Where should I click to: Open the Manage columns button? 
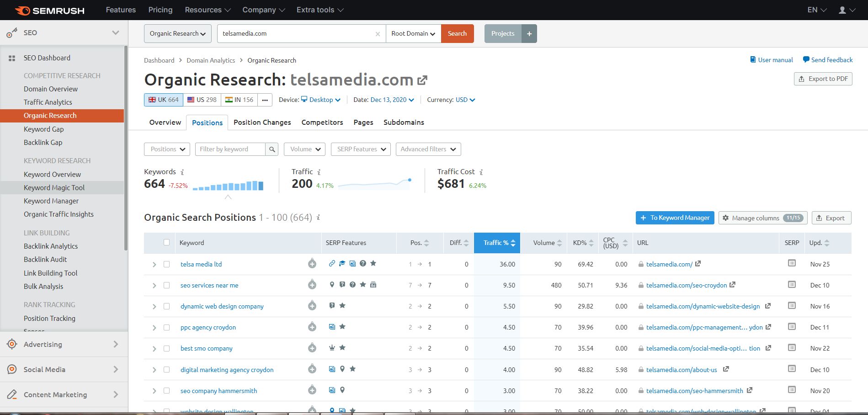point(763,218)
